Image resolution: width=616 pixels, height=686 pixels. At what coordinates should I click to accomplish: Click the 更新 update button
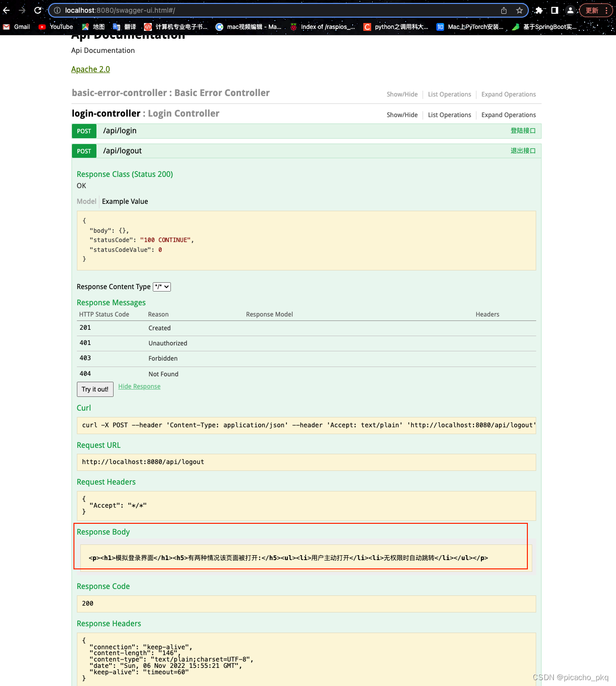pos(592,10)
